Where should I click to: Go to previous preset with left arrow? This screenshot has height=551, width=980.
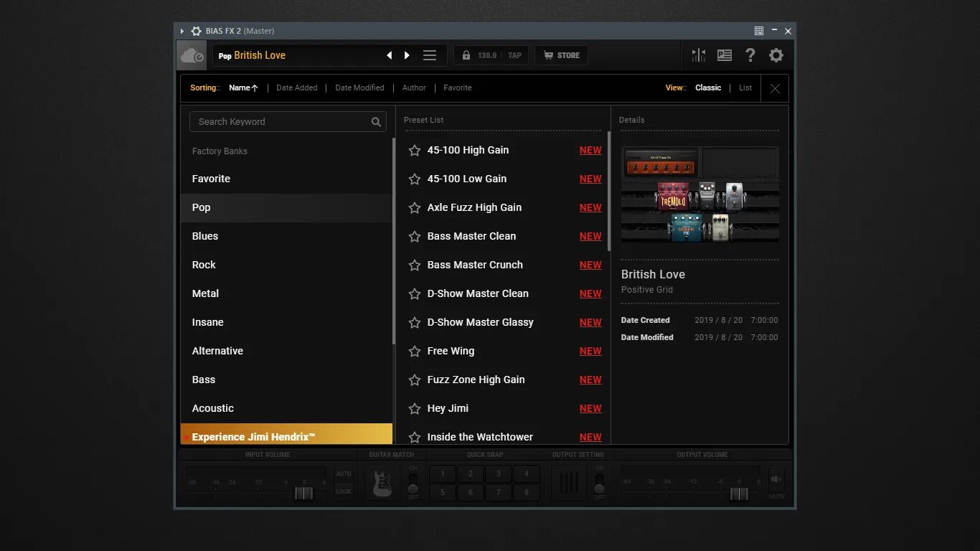[390, 55]
